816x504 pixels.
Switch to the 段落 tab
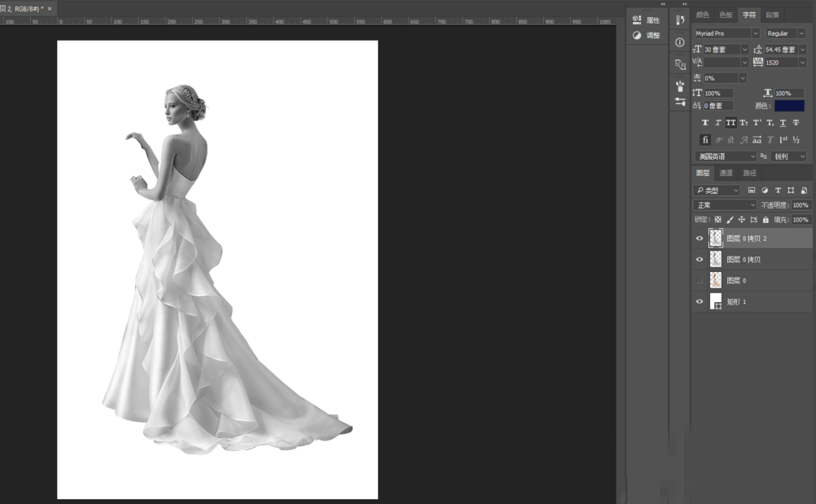tap(772, 15)
